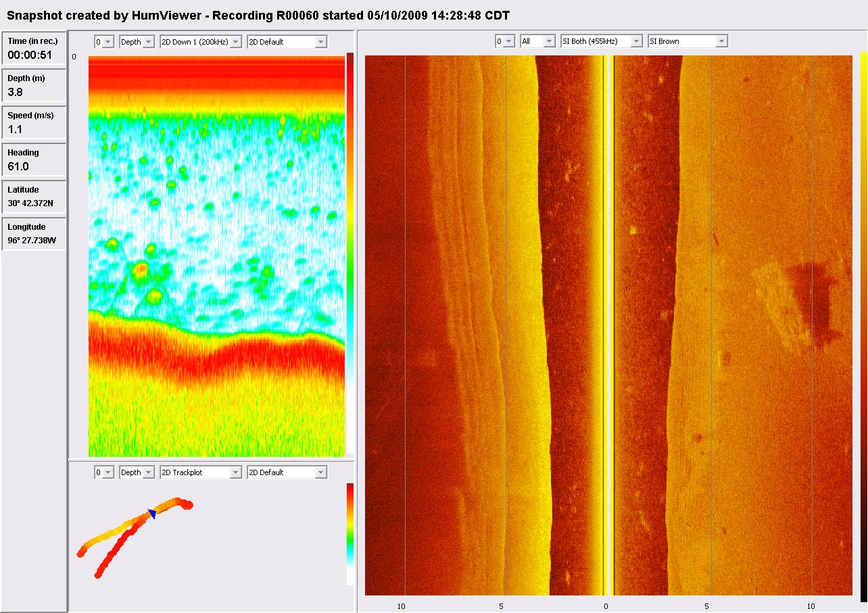Open the 2D Down 1 (200kHz) dropdown

tap(201, 42)
